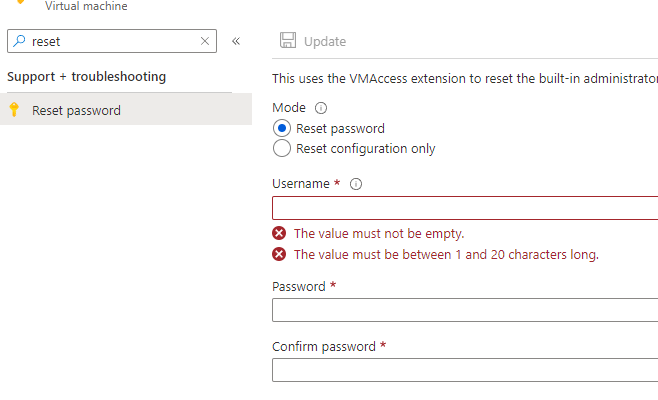Click the red error icon for empty value

279,233
